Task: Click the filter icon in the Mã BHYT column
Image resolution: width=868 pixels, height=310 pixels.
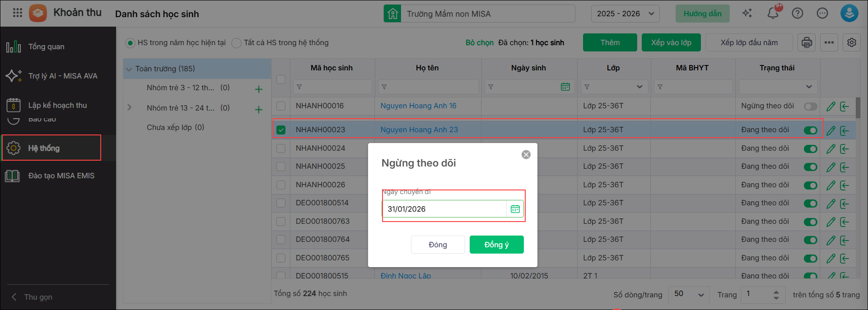Action: [x=660, y=87]
